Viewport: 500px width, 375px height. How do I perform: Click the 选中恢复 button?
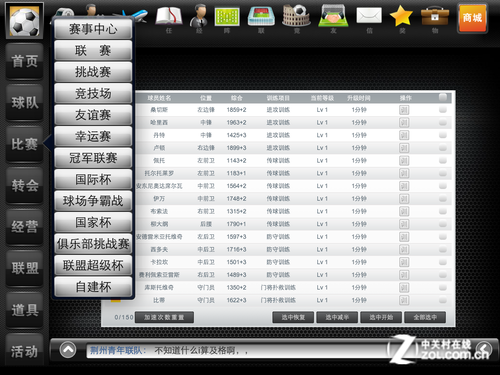[x=293, y=317]
